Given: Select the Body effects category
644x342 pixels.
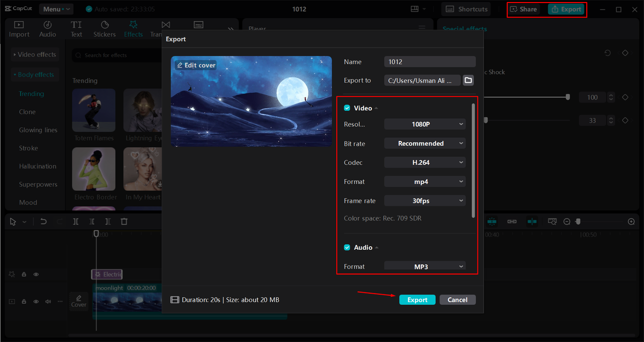Looking at the screenshot, I should point(35,75).
